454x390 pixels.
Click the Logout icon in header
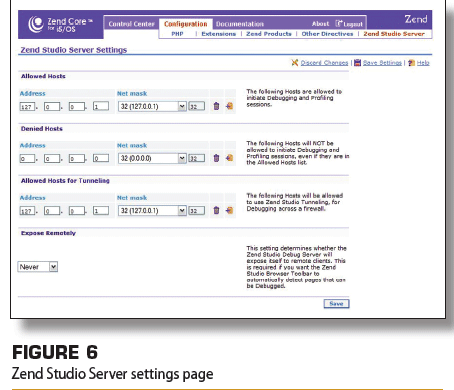pyautogui.click(x=339, y=23)
